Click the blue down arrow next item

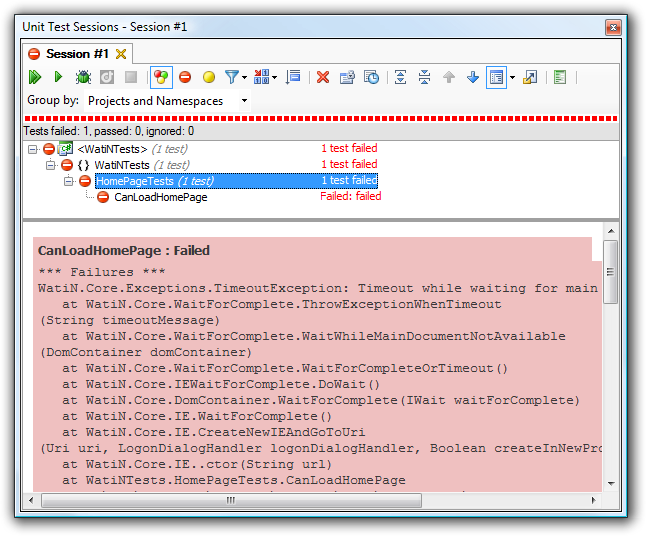pyautogui.click(x=473, y=77)
